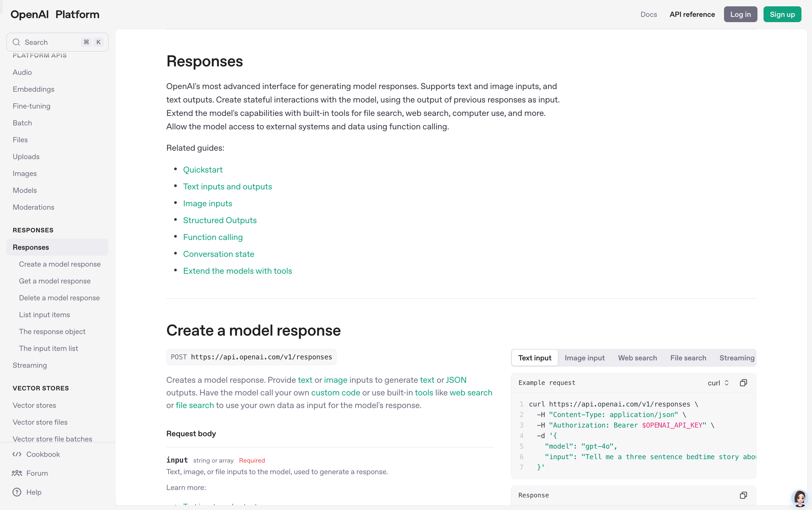Go to Get a model response
The height and width of the screenshot is (510, 812).
(x=55, y=281)
